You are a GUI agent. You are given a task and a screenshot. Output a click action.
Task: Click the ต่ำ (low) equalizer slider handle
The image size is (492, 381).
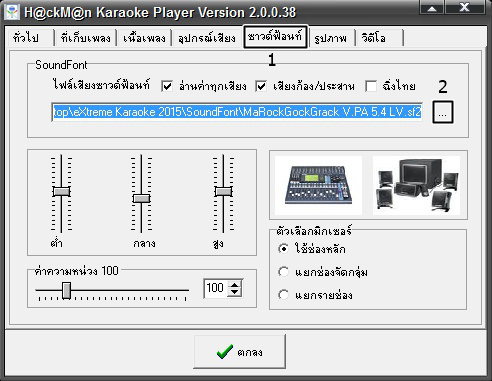[x=61, y=191]
